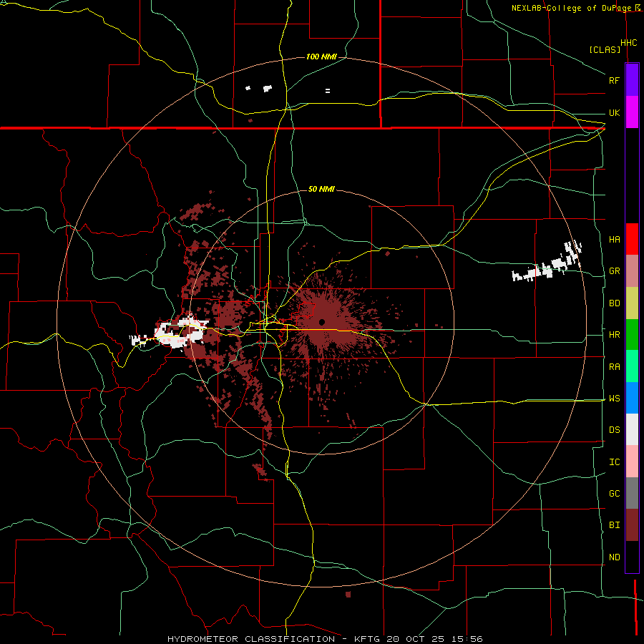Image resolution: width=644 pixels, height=644 pixels.
Task: Select the white DS legend swatch
Action: coord(632,429)
